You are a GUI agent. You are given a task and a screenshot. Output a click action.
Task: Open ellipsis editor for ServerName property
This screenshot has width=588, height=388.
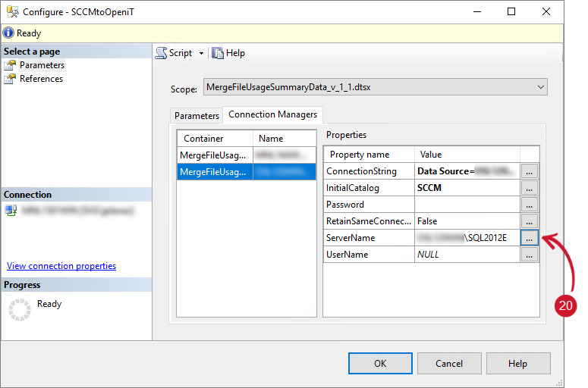tap(529, 238)
